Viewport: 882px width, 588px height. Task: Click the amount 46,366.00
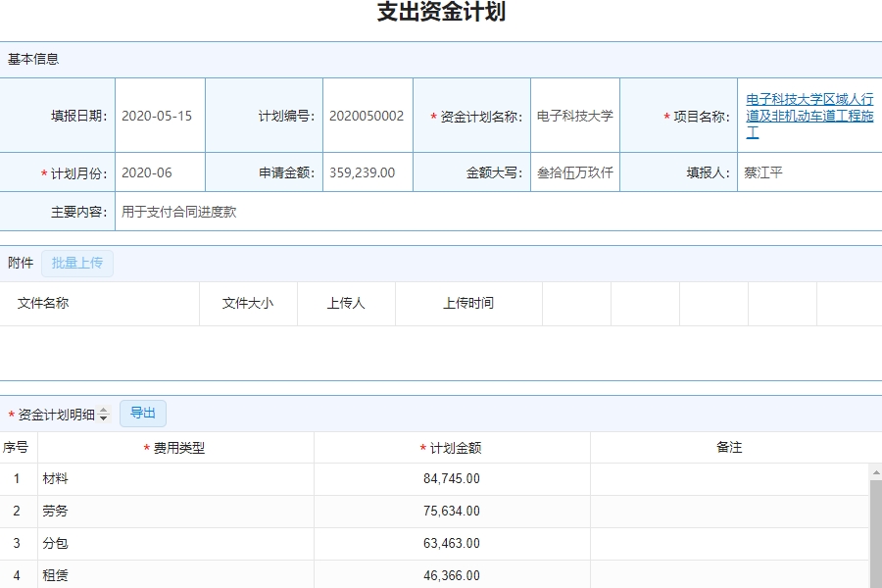pyautogui.click(x=452, y=575)
